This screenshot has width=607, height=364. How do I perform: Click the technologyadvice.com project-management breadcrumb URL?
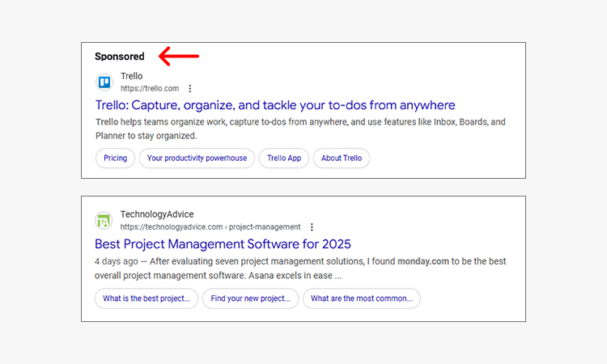coord(210,227)
